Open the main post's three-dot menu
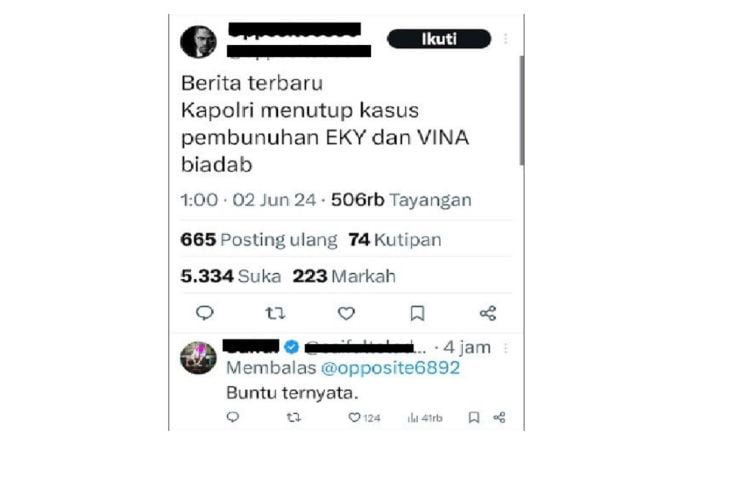The height and width of the screenshot is (487, 730). pos(506,39)
